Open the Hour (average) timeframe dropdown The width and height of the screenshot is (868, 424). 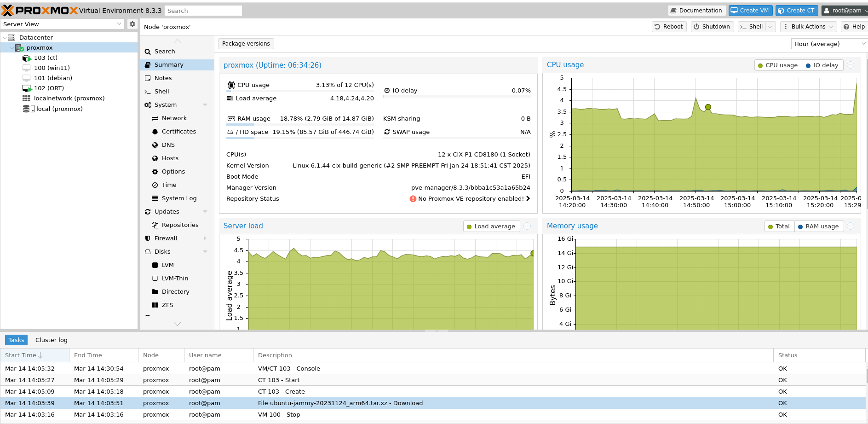point(863,44)
